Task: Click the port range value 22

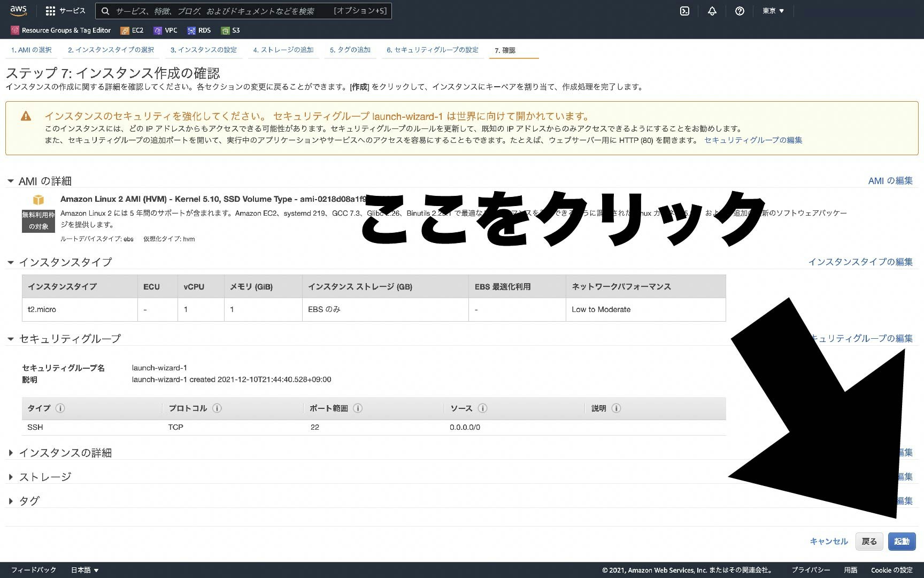Action: pos(315,427)
